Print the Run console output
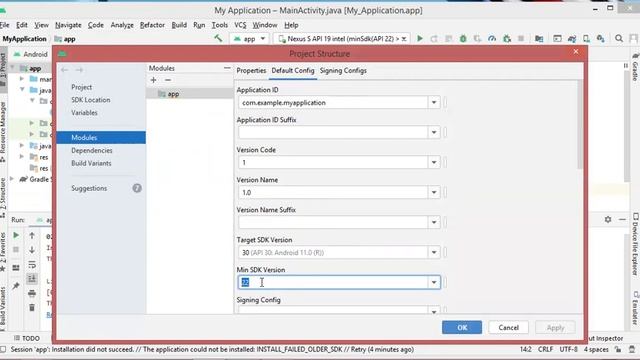This screenshot has width=640, height=360. pyautogui.click(x=32, y=293)
